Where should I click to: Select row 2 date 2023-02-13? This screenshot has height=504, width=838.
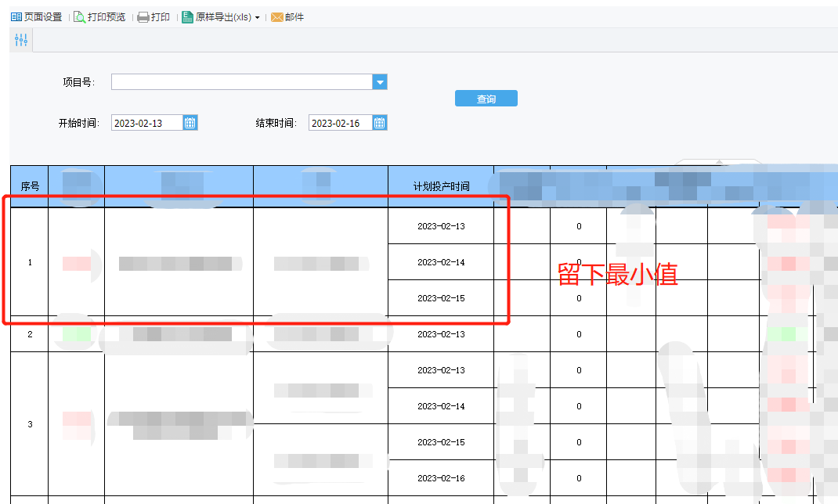click(x=441, y=334)
